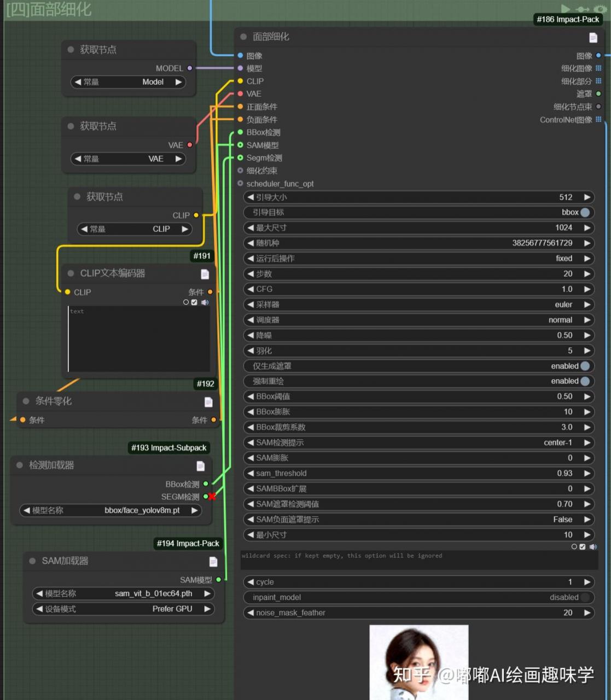Collapse the SAM加载器 node via its dot
The width and height of the screenshot is (611, 700).
coord(32,561)
